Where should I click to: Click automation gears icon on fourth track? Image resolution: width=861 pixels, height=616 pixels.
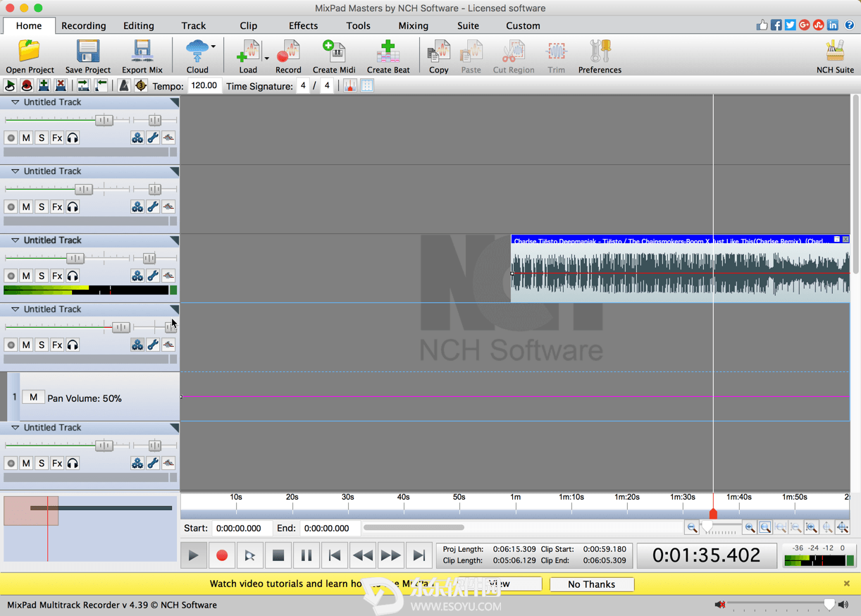[137, 345]
